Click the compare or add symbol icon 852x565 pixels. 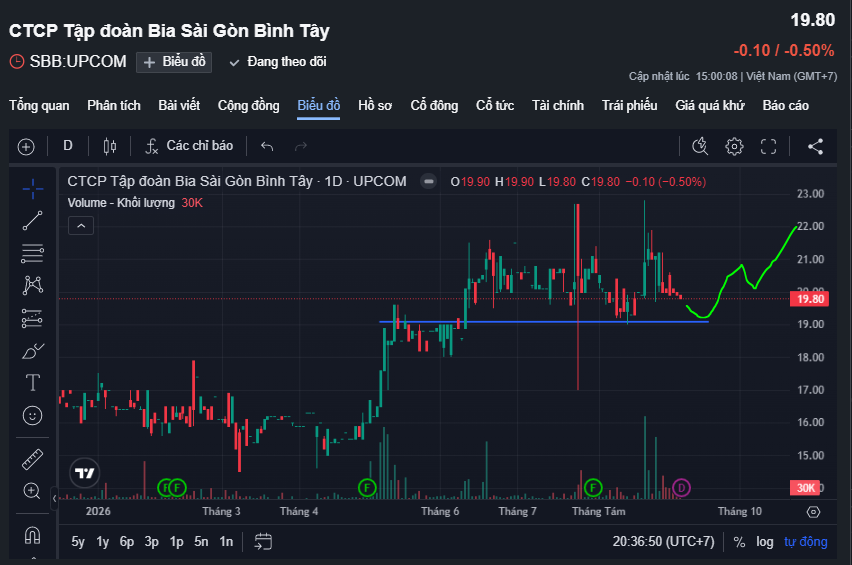(x=26, y=146)
